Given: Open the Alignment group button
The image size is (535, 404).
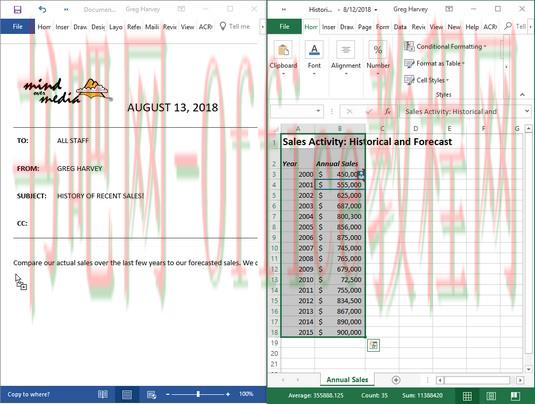Looking at the screenshot, I should (x=346, y=57).
